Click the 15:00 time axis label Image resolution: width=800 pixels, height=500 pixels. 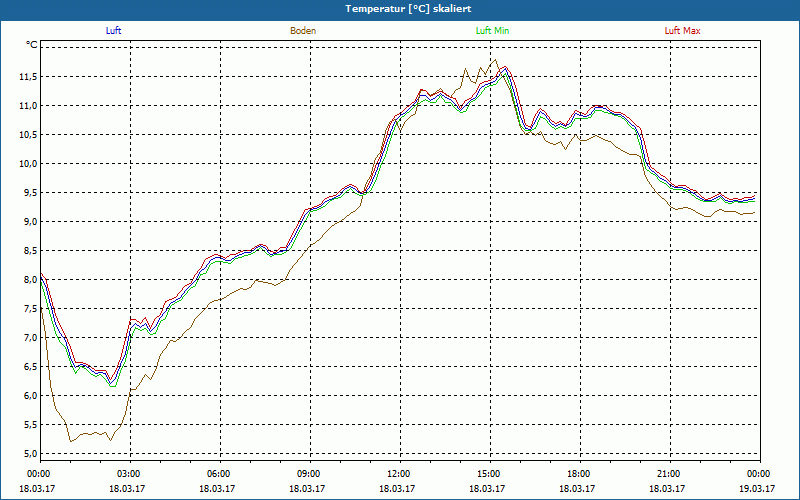[489, 474]
